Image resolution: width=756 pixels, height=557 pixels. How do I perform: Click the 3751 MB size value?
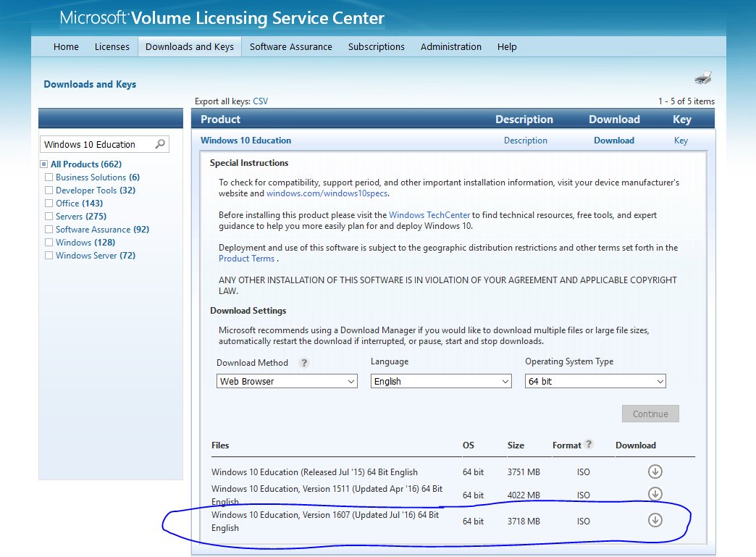(x=524, y=472)
